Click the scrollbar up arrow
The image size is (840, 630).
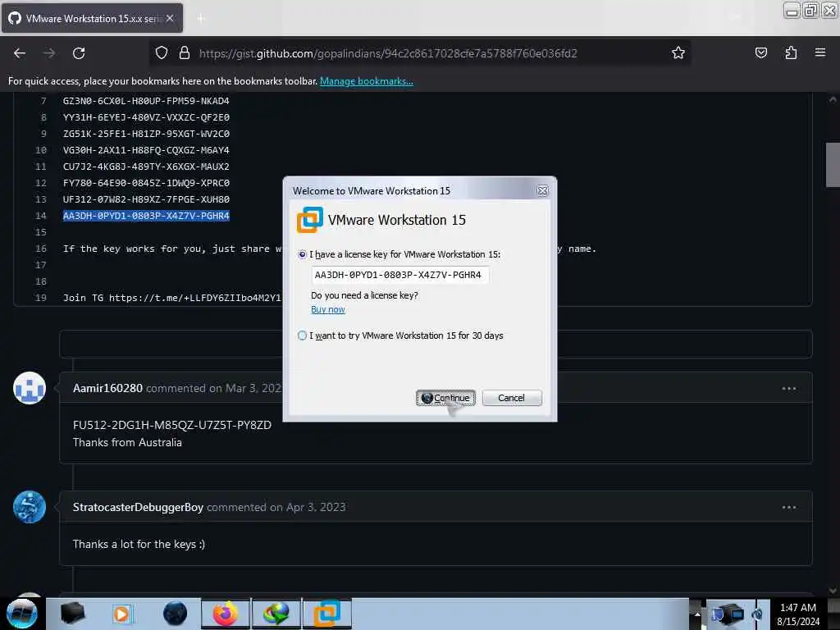[x=833, y=99]
